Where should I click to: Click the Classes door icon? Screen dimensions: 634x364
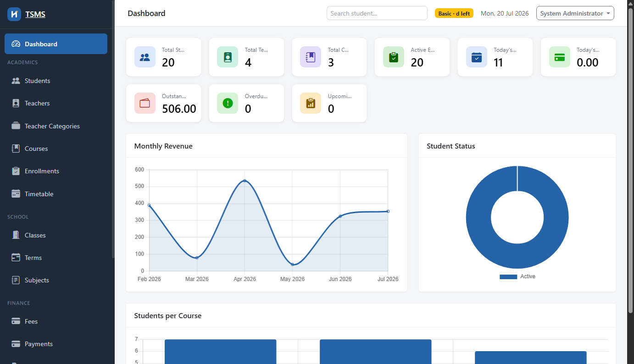(x=16, y=235)
